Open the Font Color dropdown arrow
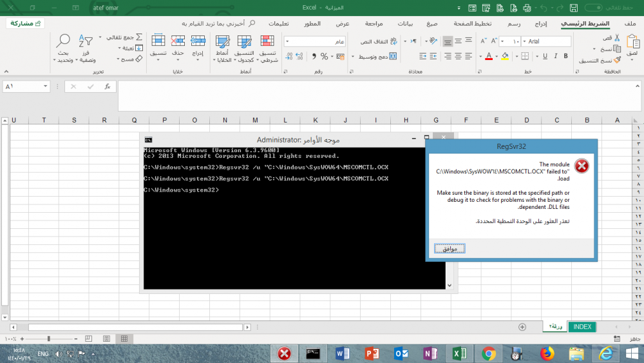 tap(480, 56)
